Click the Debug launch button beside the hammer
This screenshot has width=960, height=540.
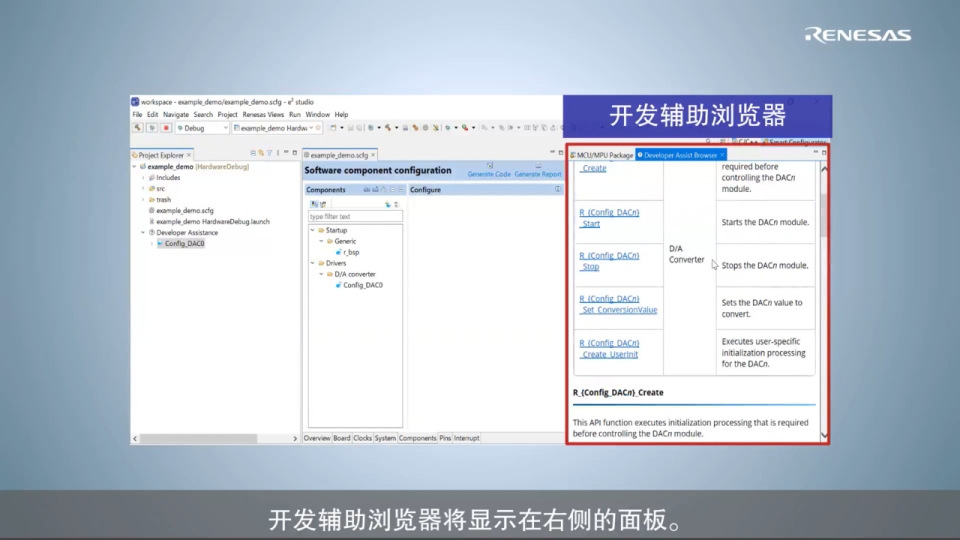point(152,128)
